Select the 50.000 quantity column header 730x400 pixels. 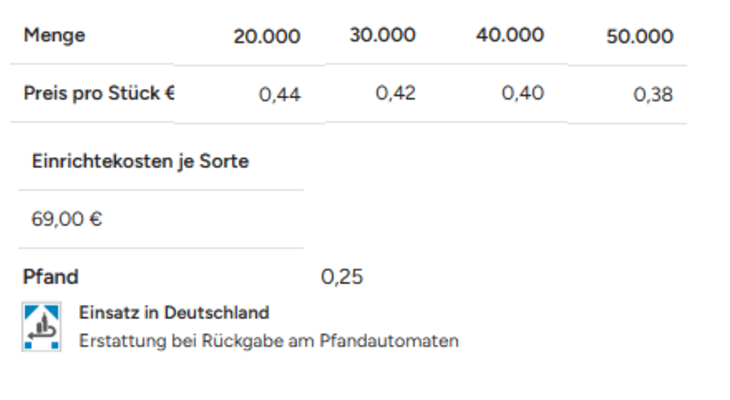(x=640, y=36)
